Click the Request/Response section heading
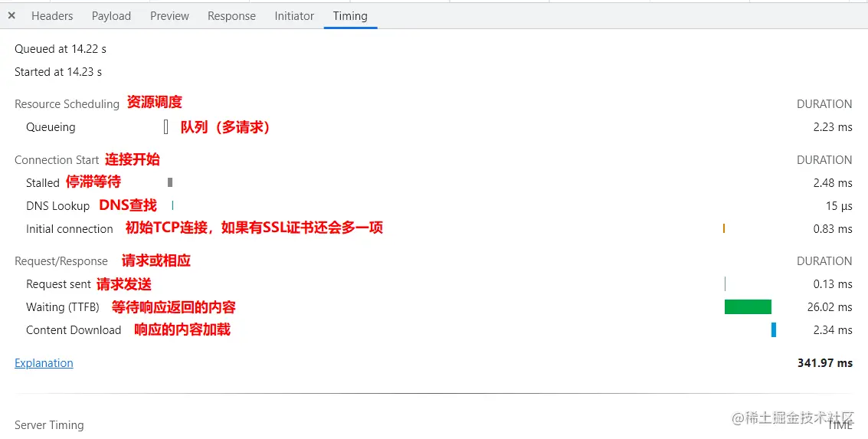The width and height of the screenshot is (868, 439). [61, 261]
